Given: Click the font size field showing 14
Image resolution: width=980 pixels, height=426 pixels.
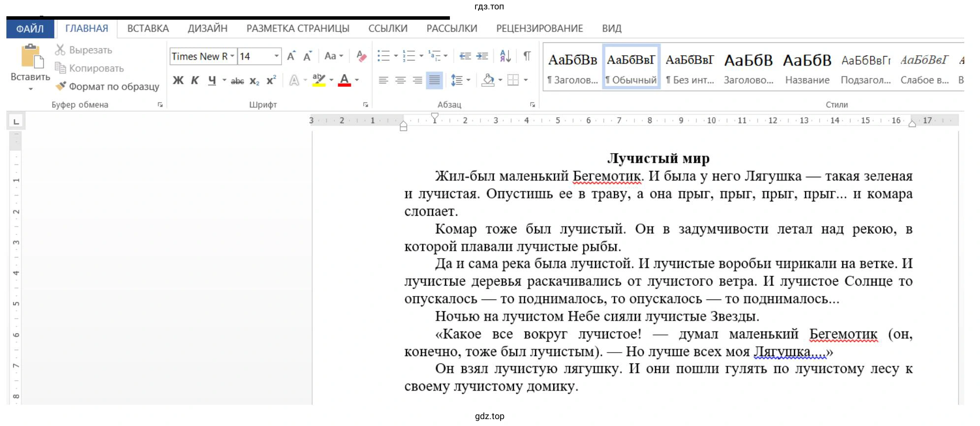Looking at the screenshot, I should point(255,56).
